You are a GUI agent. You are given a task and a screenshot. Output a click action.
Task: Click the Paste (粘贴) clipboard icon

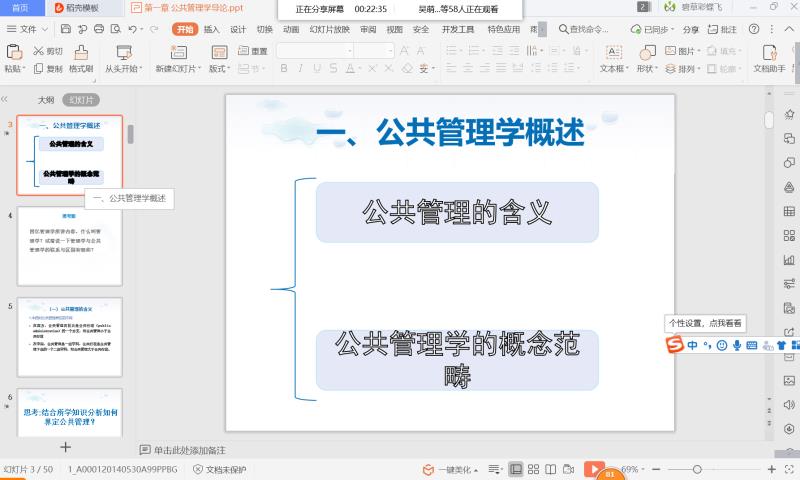(13, 52)
